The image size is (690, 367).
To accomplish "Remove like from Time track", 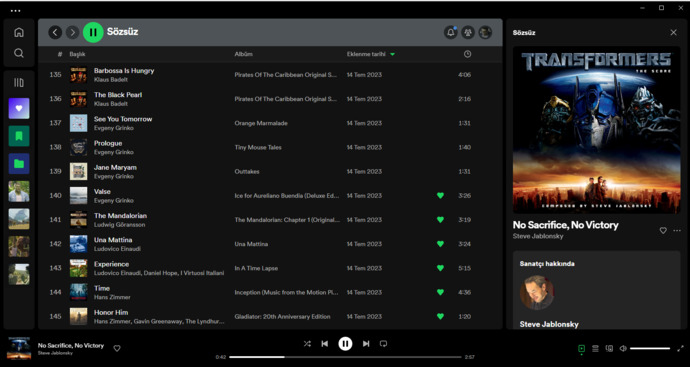I will coord(440,292).
